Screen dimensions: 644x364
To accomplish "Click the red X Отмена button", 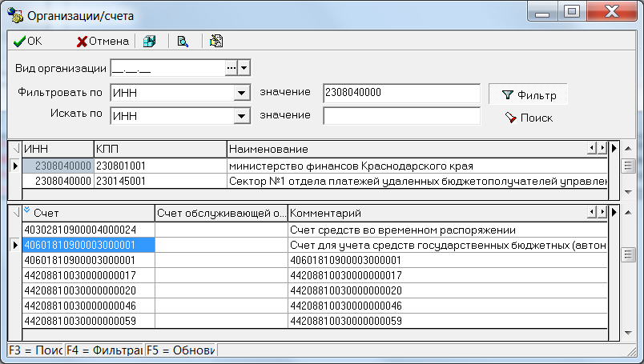I will point(103,41).
